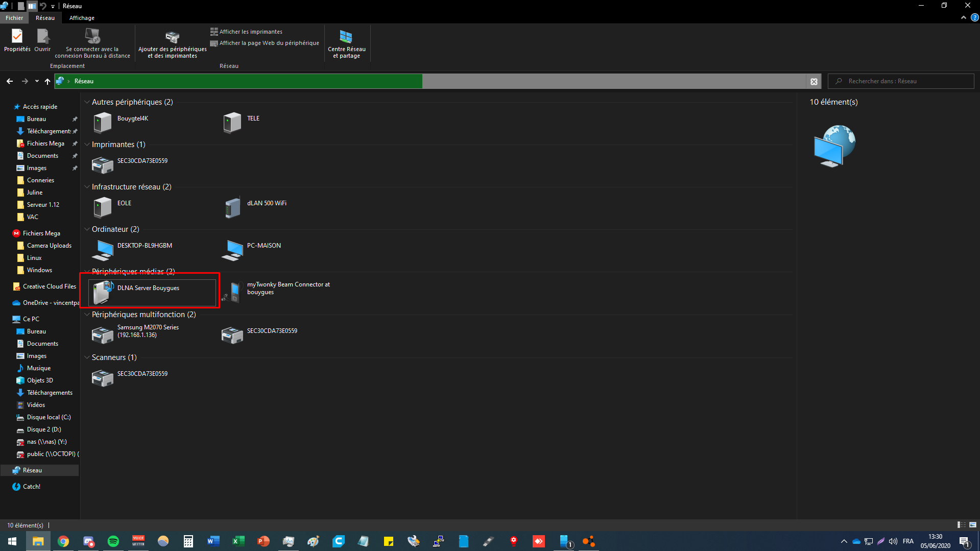Open Centre Réseau et partage

click(x=347, y=44)
